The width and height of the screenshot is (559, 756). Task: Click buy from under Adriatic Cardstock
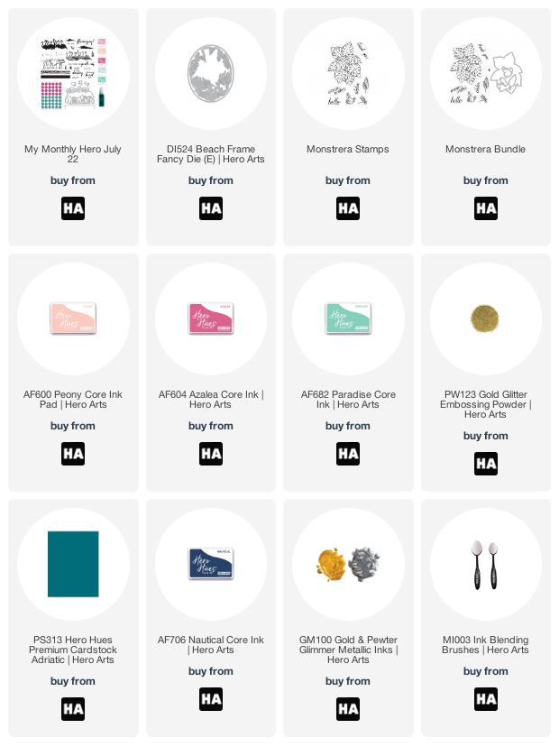[x=73, y=681]
